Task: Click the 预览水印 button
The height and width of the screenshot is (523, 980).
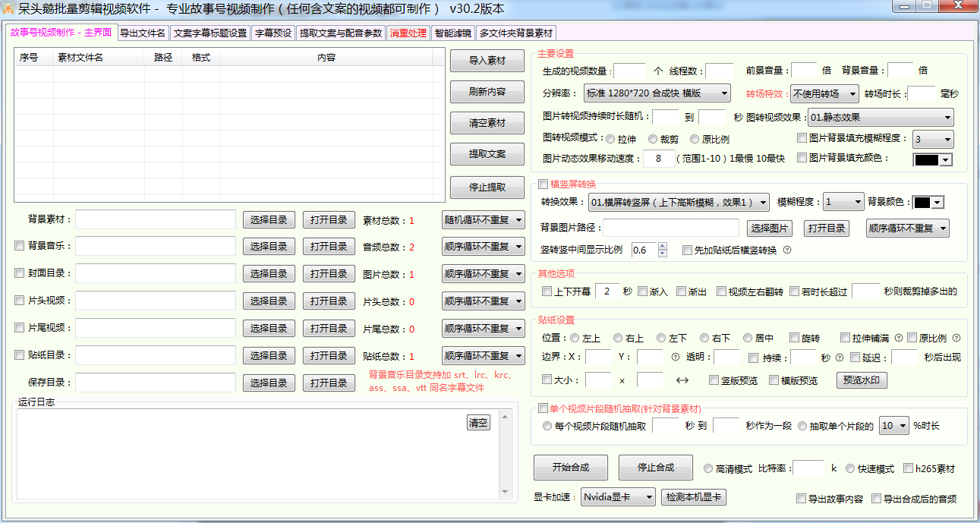Action: 862,380
